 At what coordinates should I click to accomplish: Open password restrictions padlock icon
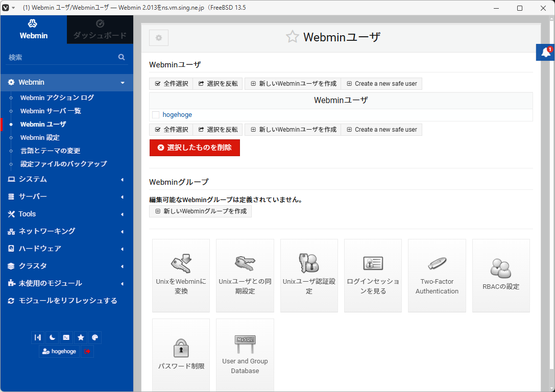pyautogui.click(x=181, y=355)
